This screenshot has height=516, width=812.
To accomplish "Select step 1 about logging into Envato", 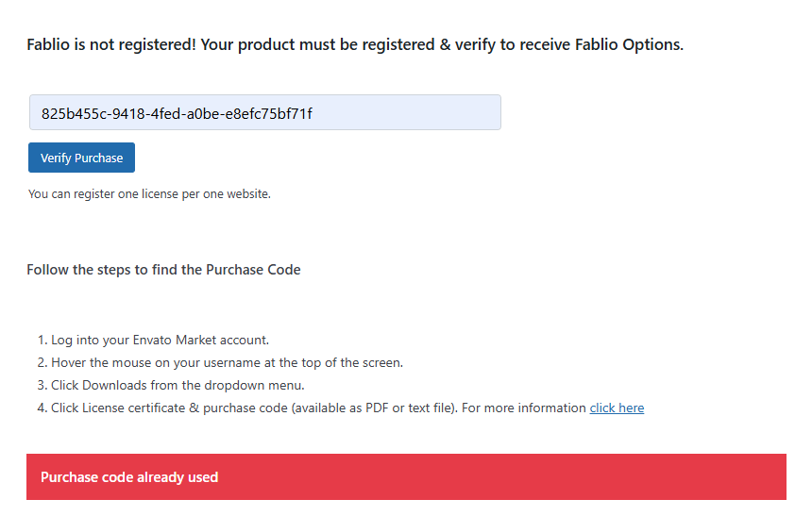I will tap(160, 341).
